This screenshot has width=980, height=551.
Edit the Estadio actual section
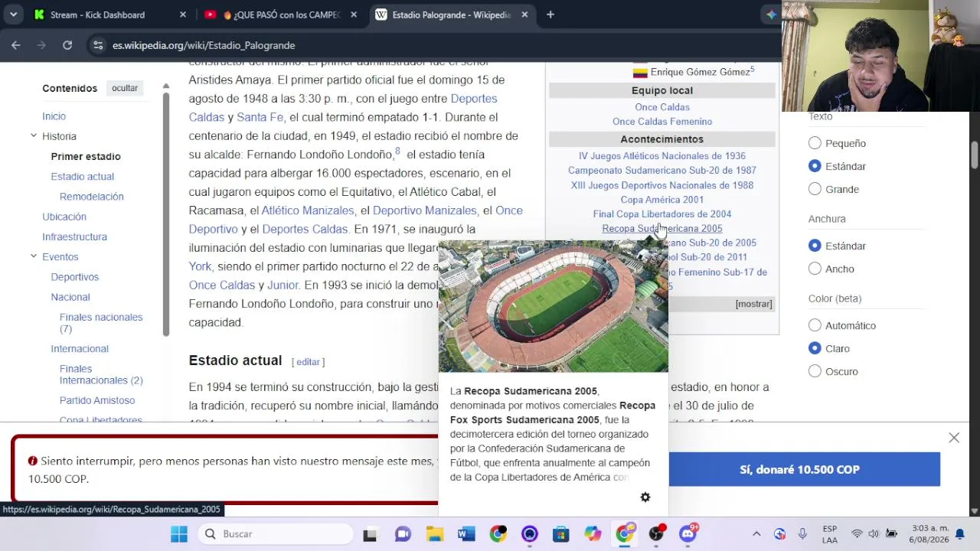click(308, 362)
